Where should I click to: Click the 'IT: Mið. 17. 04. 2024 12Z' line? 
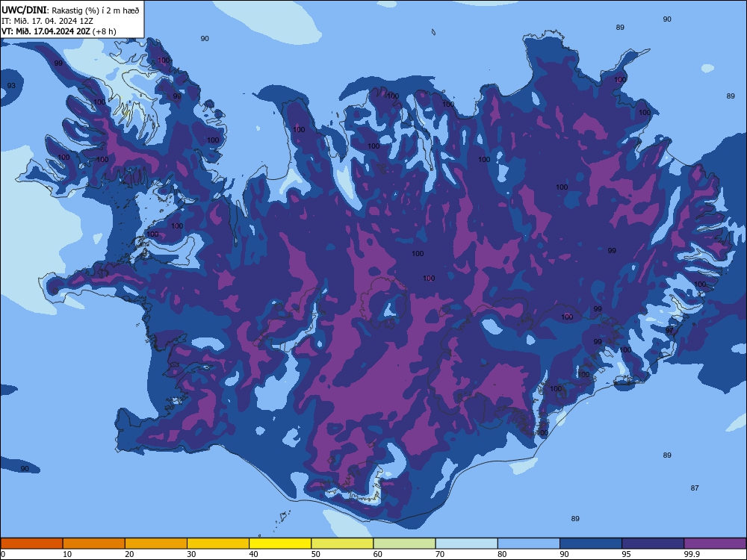click(47, 21)
